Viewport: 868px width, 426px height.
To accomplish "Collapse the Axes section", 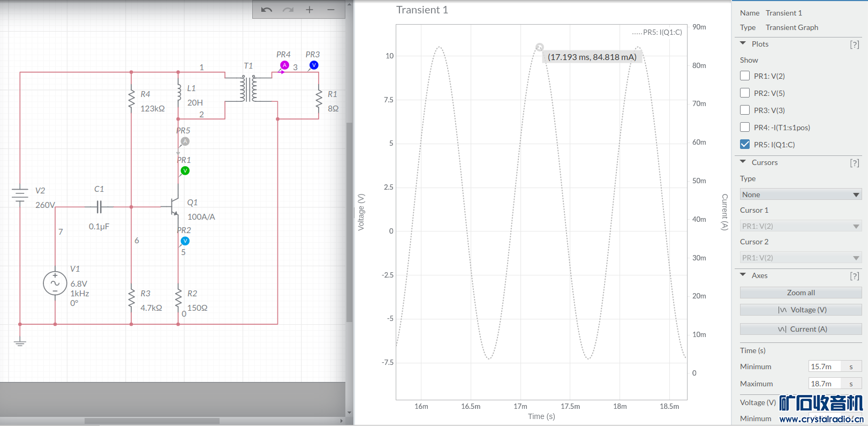I will click(743, 275).
